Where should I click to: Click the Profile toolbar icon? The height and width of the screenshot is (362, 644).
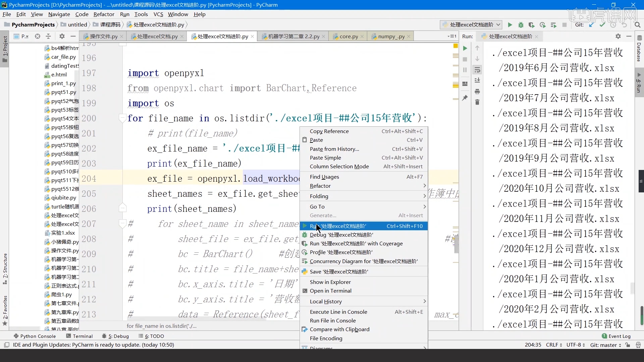(542, 25)
